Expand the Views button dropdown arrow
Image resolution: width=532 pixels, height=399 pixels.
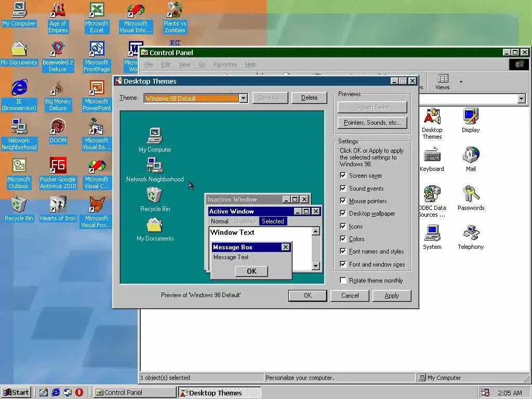(x=461, y=82)
